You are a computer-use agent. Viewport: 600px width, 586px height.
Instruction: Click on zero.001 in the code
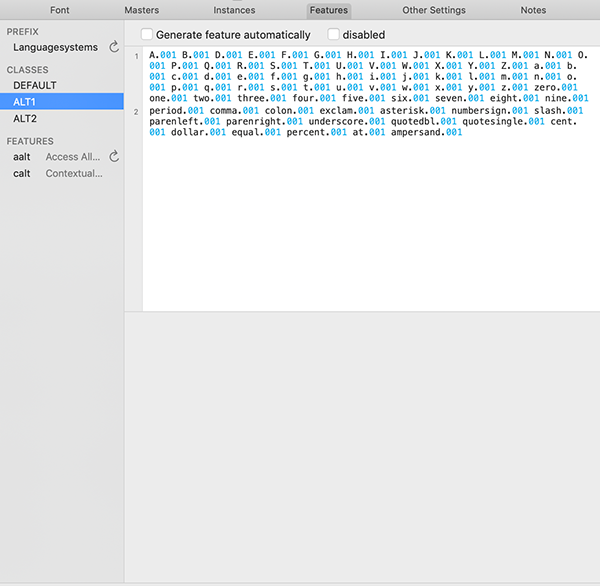[x=556, y=87]
